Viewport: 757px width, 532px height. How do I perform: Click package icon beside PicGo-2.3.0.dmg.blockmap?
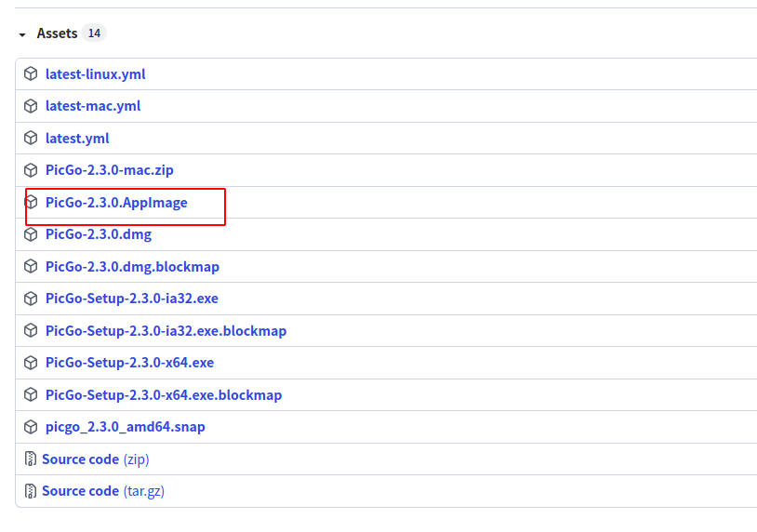(31, 267)
